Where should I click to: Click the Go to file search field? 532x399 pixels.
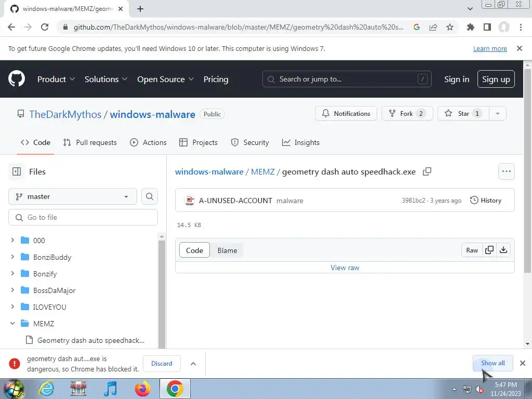click(83, 217)
